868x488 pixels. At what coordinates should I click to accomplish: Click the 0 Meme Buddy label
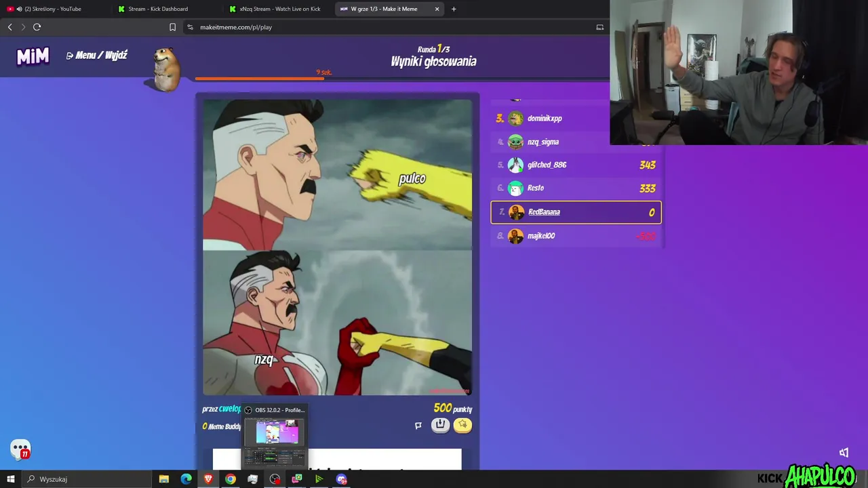pos(222,426)
